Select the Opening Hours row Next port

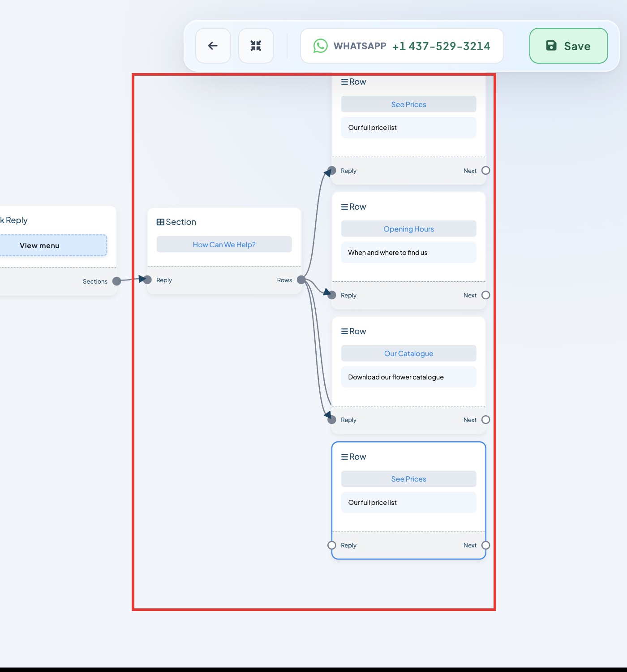486,295
